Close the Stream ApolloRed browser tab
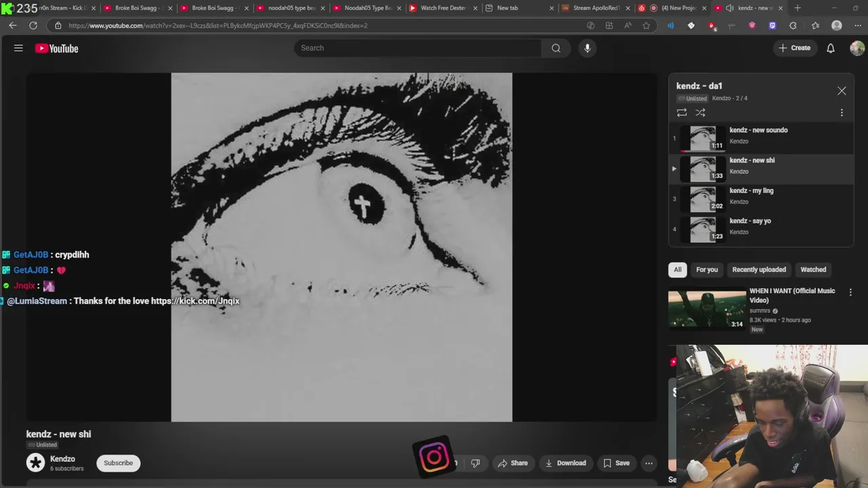The width and height of the screenshot is (868, 488). point(628,8)
